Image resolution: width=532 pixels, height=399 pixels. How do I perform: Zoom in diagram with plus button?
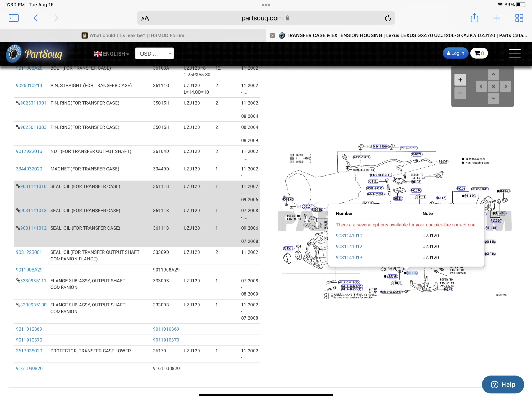460,80
